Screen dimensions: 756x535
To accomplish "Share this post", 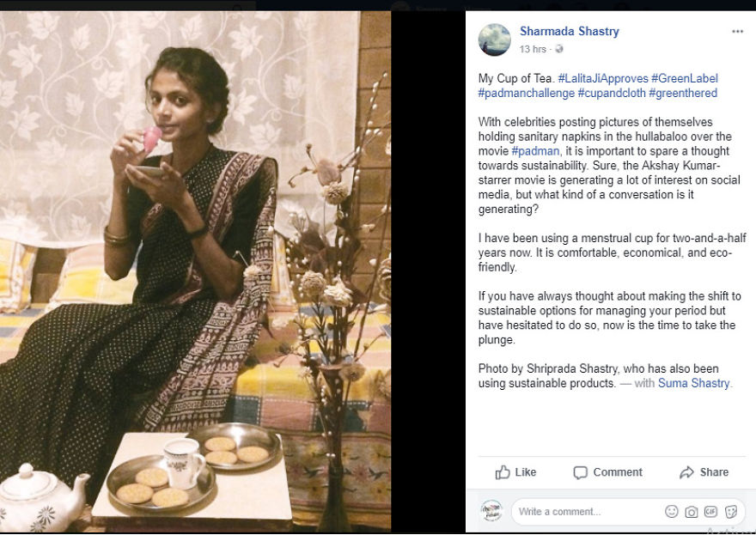I will (704, 472).
